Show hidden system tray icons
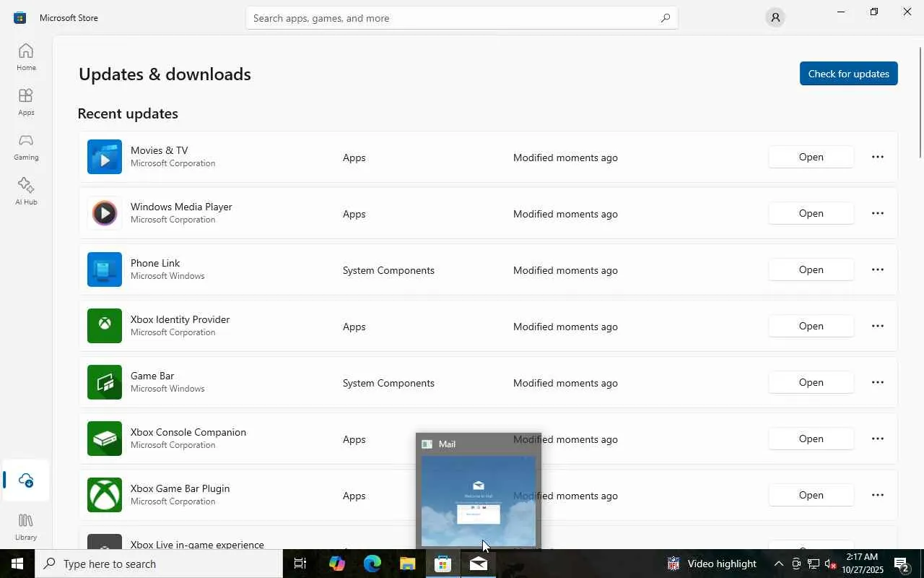This screenshot has width=924, height=578. [779, 564]
